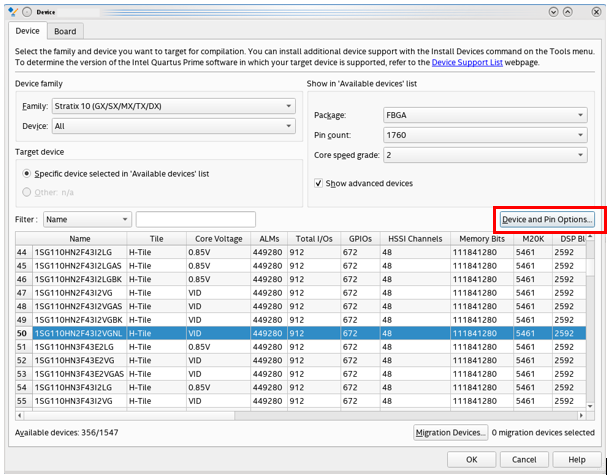The height and width of the screenshot is (476, 609).
Task: Click the filter text input field
Action: click(x=196, y=219)
